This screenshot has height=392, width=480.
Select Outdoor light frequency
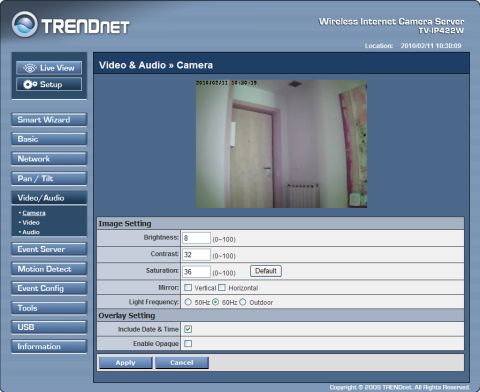(x=243, y=302)
